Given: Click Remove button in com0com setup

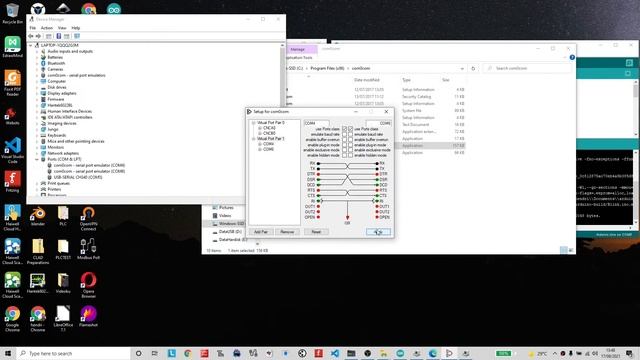Looking at the screenshot, I should pos(287,232).
